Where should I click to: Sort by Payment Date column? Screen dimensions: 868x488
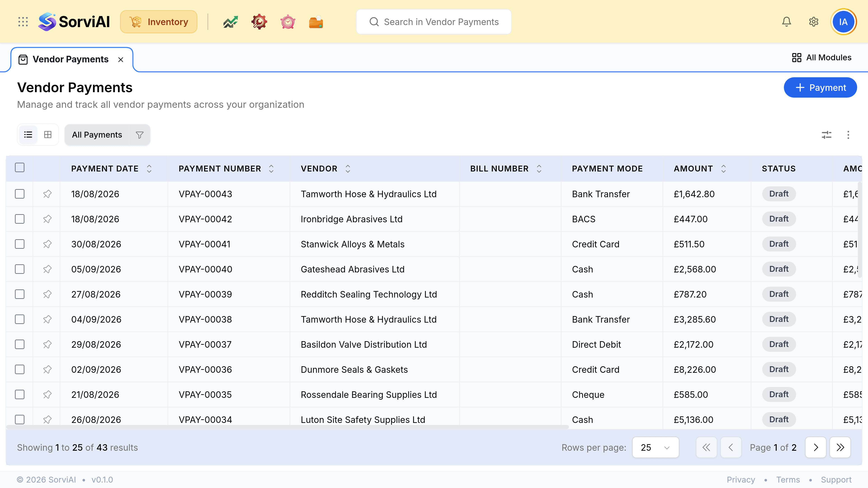click(149, 169)
